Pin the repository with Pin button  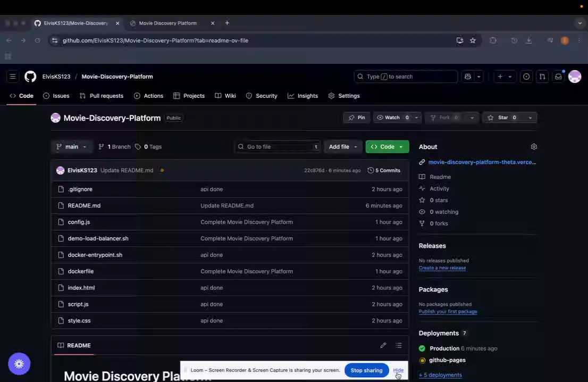point(357,118)
